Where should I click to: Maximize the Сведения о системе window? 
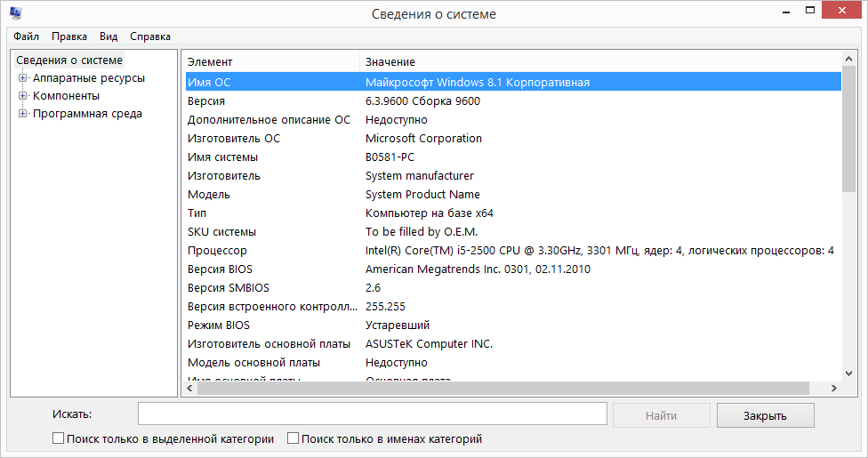click(810, 11)
